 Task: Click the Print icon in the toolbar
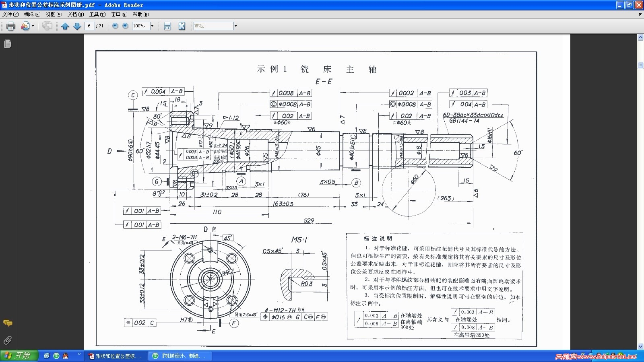click(x=11, y=26)
